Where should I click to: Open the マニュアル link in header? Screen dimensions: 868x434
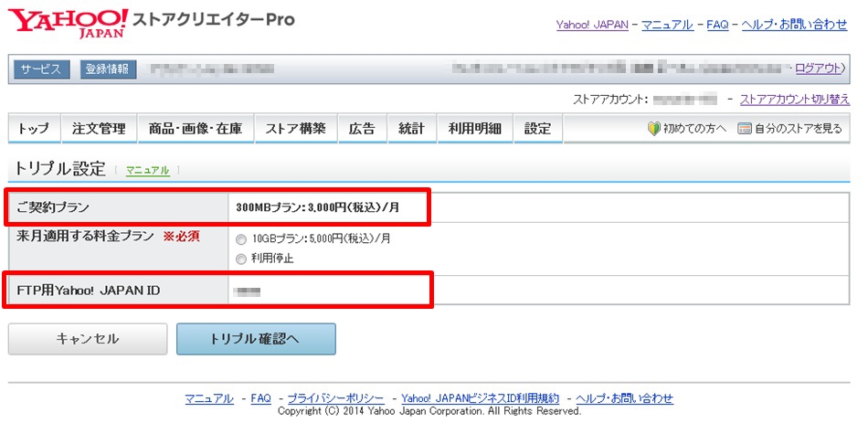[x=667, y=25]
